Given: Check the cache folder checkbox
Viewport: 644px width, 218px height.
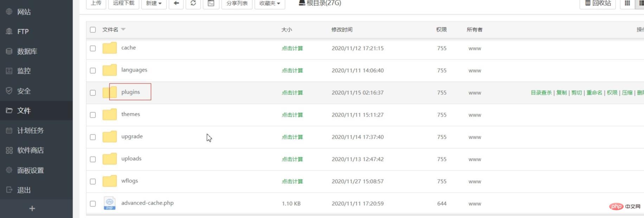Looking at the screenshot, I should coord(93,48).
